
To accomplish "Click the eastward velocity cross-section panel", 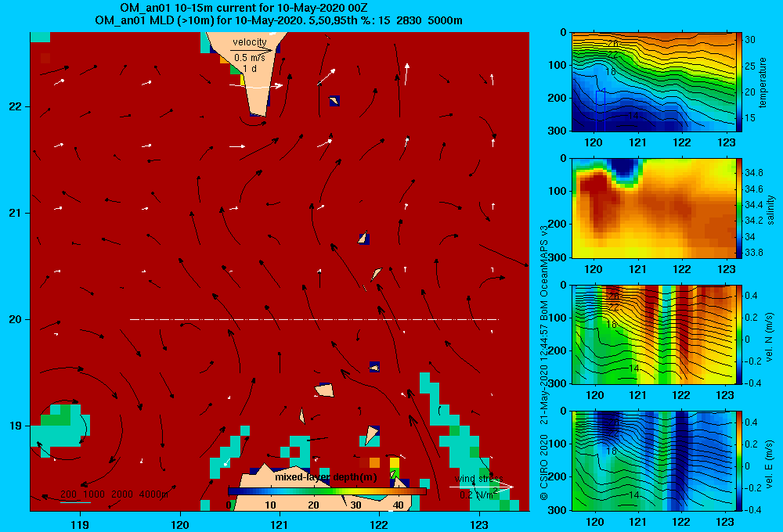I will [654, 461].
